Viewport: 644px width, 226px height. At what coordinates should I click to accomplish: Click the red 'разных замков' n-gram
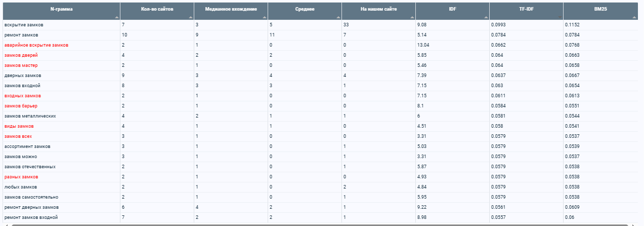(x=21, y=177)
